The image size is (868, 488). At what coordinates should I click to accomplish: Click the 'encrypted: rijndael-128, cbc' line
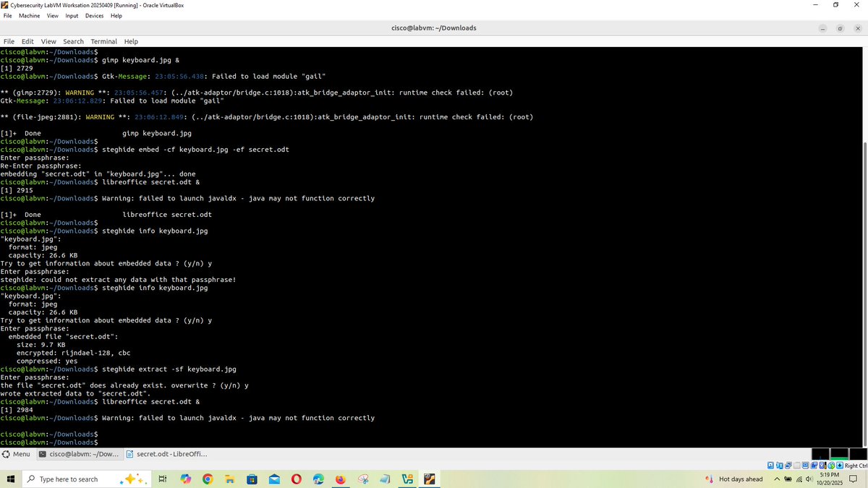74,353
